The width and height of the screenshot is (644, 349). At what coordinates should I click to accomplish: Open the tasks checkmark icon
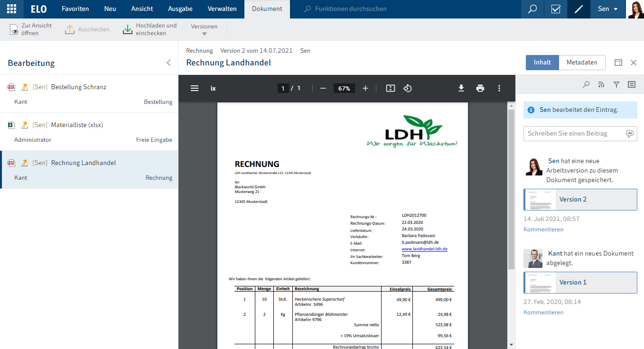tap(556, 9)
